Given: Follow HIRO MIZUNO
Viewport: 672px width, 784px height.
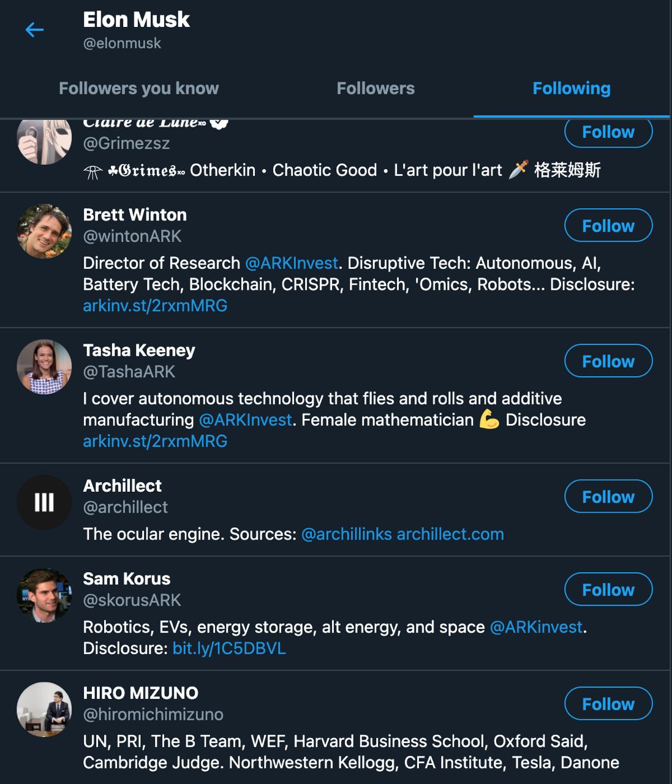Looking at the screenshot, I should point(608,704).
